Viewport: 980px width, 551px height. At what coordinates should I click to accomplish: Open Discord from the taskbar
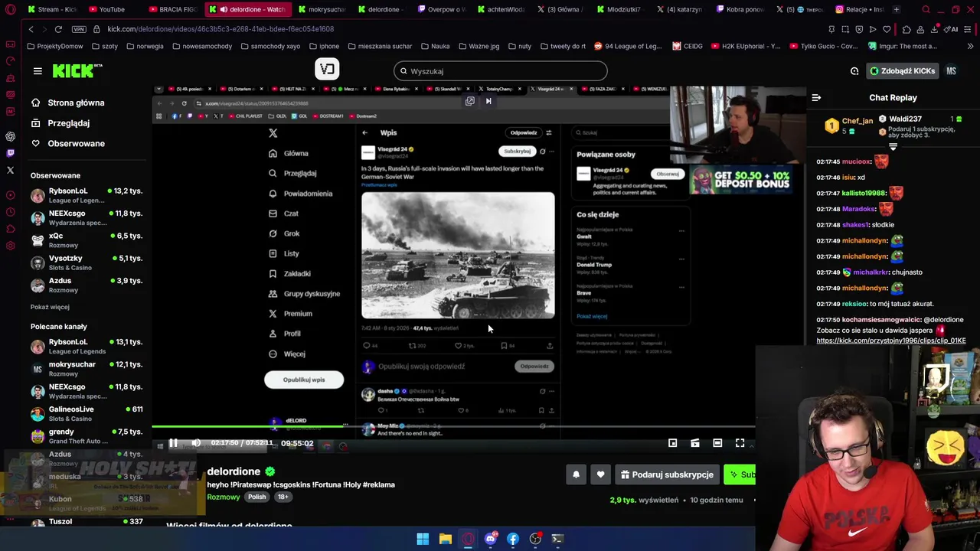(x=491, y=539)
